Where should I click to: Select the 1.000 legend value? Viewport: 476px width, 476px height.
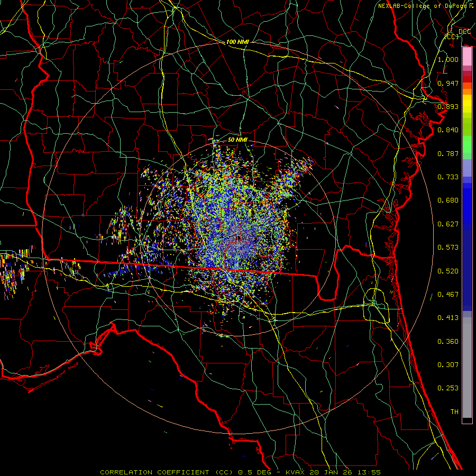(448, 59)
